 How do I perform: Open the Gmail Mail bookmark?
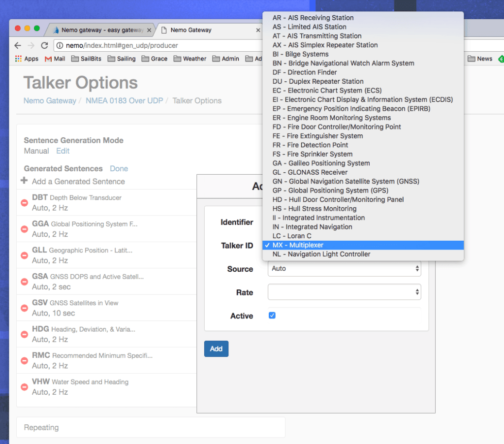coord(55,59)
